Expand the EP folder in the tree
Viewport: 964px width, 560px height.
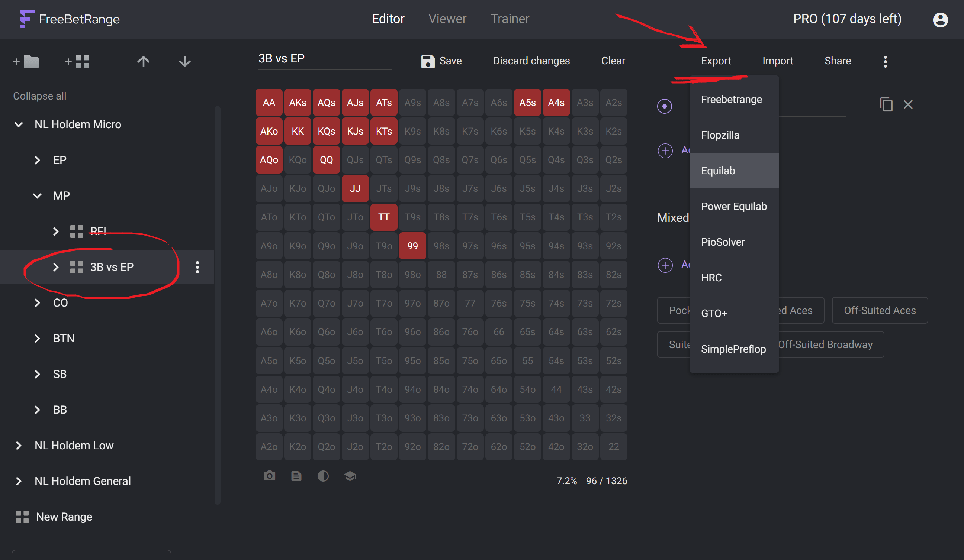click(37, 160)
